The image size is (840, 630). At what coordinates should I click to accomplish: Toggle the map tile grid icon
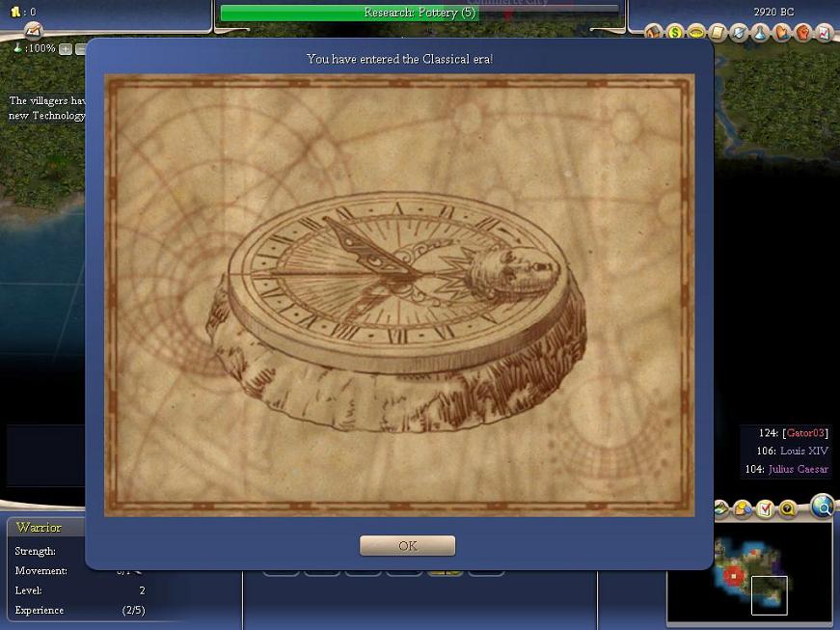pos(721,507)
